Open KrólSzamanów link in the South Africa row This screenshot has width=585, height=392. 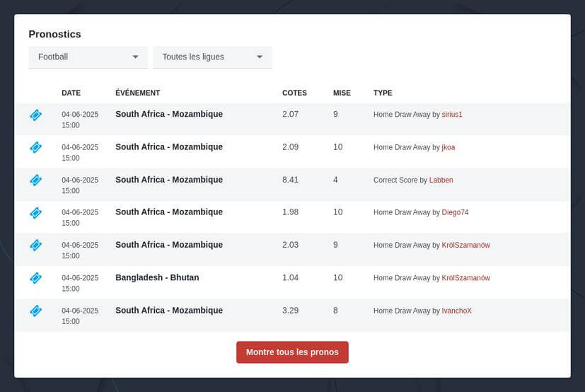click(x=465, y=246)
